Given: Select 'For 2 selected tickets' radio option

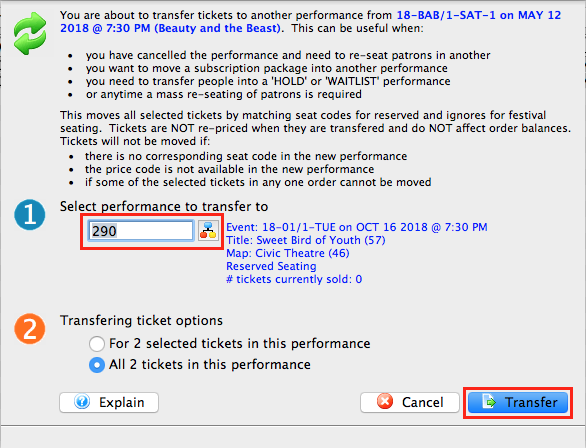Looking at the screenshot, I should coord(97,344).
